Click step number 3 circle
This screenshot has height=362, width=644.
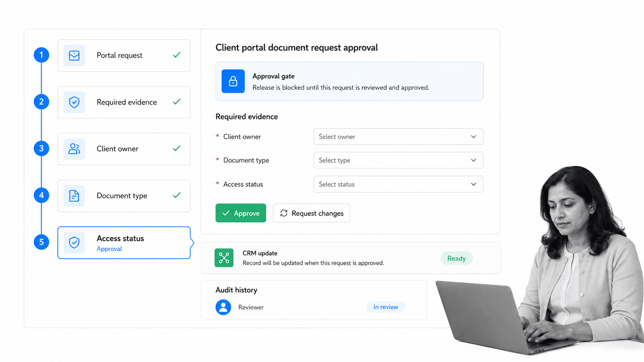(x=41, y=148)
